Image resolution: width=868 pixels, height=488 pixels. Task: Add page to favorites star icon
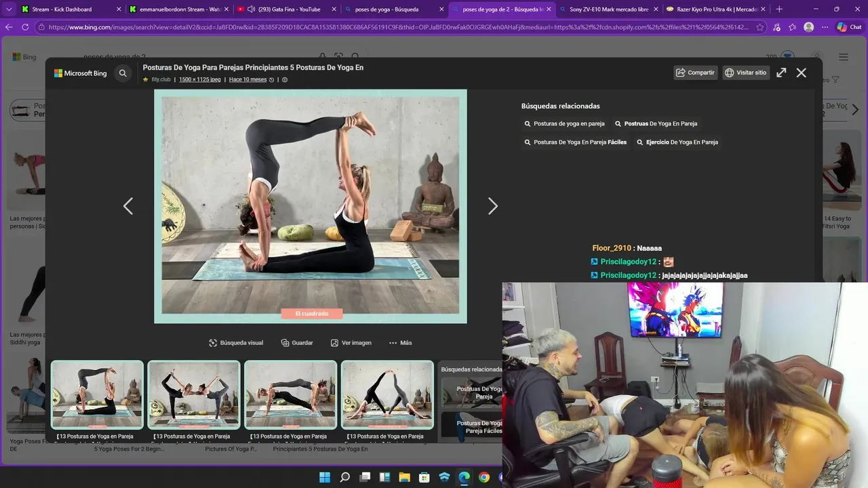tap(759, 27)
